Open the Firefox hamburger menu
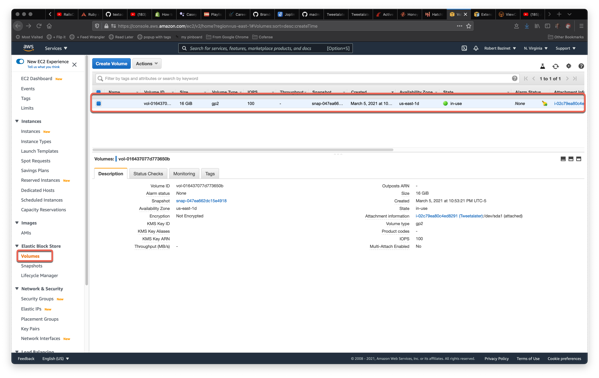The height and width of the screenshot is (378, 599). 581,26
